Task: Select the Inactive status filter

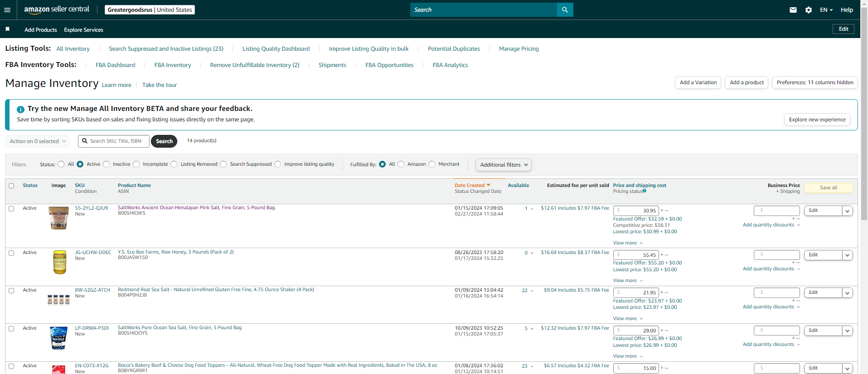Action: pos(107,164)
